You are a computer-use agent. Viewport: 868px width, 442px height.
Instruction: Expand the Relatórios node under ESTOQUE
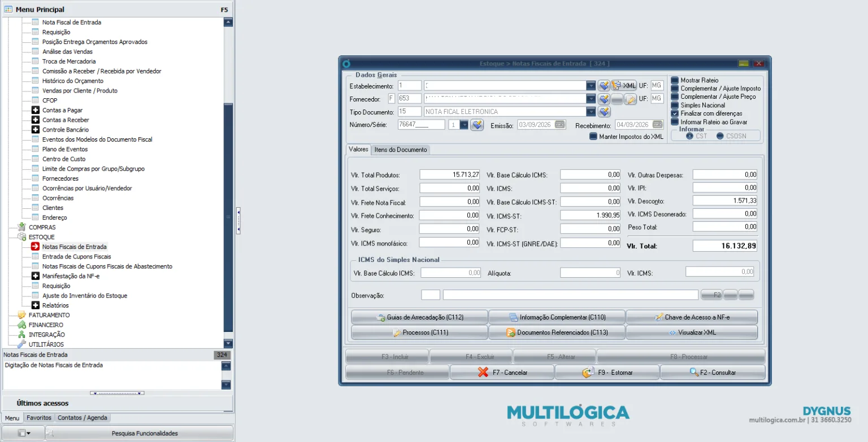(35, 305)
